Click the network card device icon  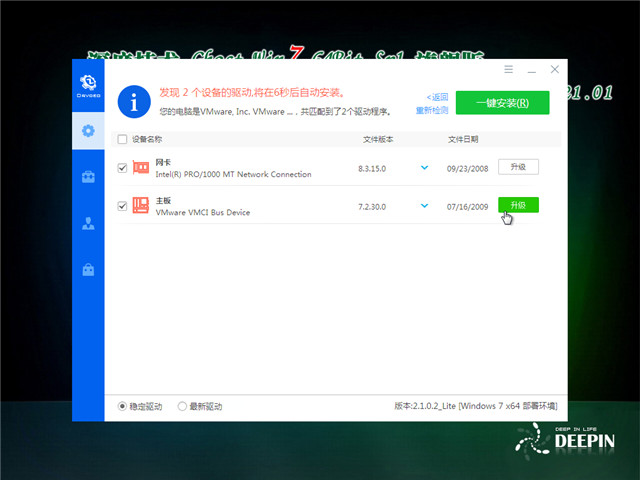pos(141,168)
